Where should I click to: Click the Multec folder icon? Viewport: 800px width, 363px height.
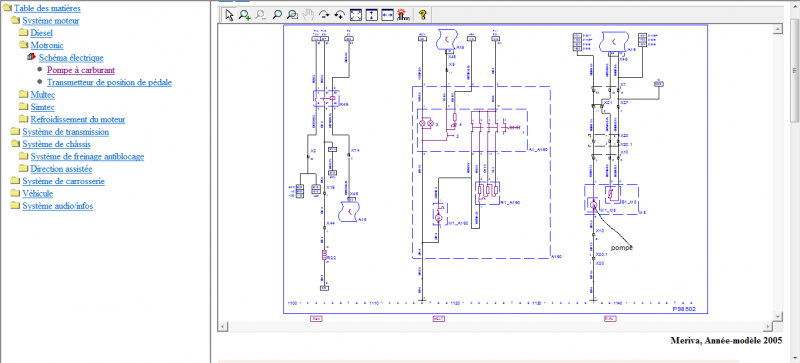[x=23, y=94]
